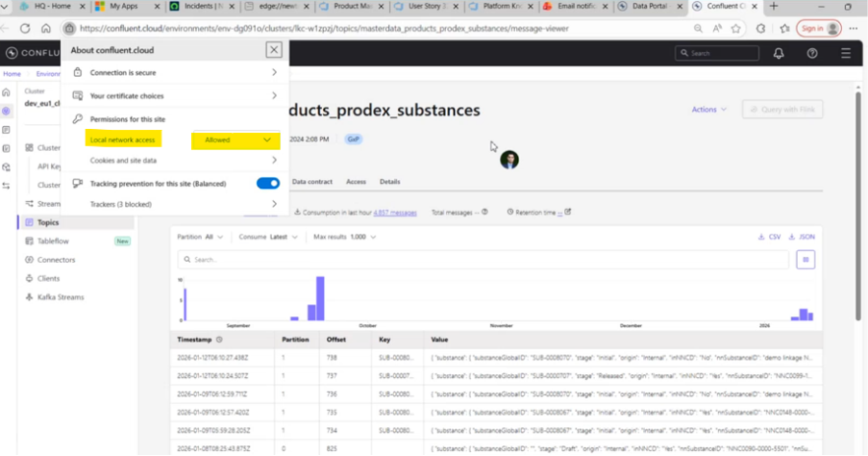This screenshot has width=868, height=456.
Task: Click the notifications bell icon
Action: pos(779,53)
